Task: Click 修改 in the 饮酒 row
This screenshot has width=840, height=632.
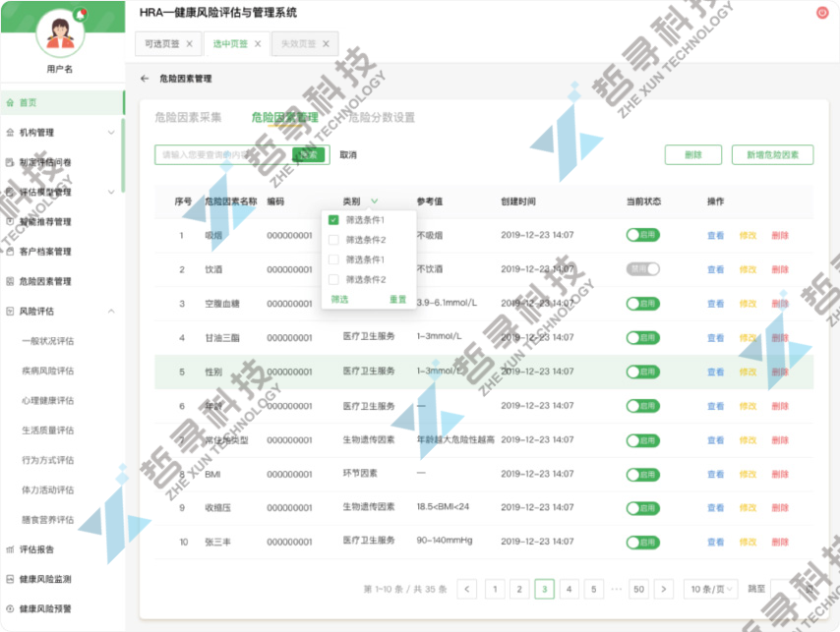Action: coord(748,269)
